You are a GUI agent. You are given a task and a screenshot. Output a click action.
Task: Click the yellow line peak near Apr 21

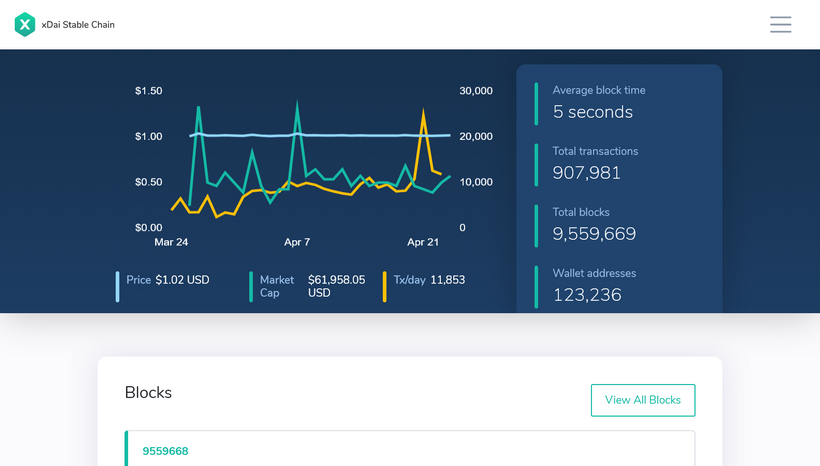coord(424,112)
